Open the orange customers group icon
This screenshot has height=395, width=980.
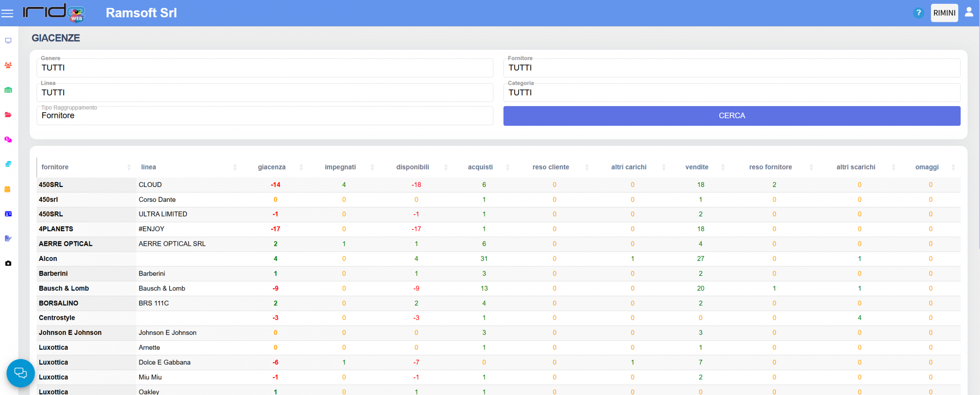click(8, 65)
